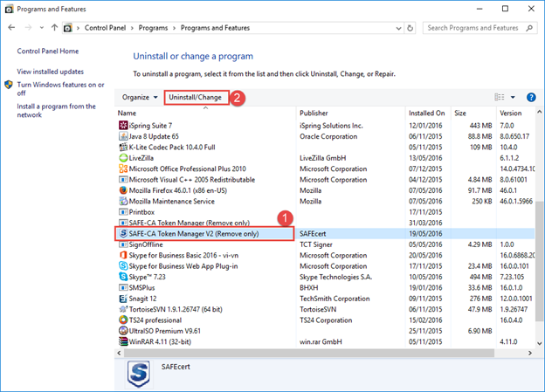
Task: Click the TechSmith Corporation publisher cell
Action: pyautogui.click(x=335, y=299)
